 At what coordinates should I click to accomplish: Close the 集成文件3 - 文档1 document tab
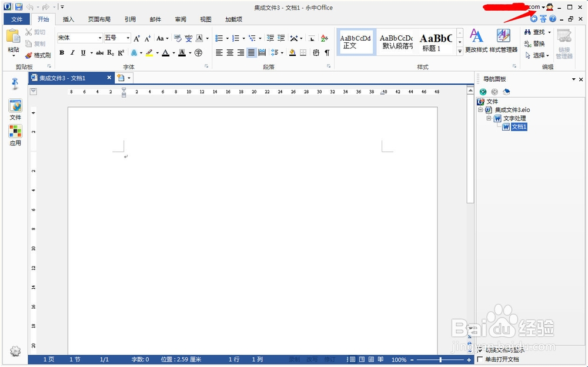coord(109,78)
